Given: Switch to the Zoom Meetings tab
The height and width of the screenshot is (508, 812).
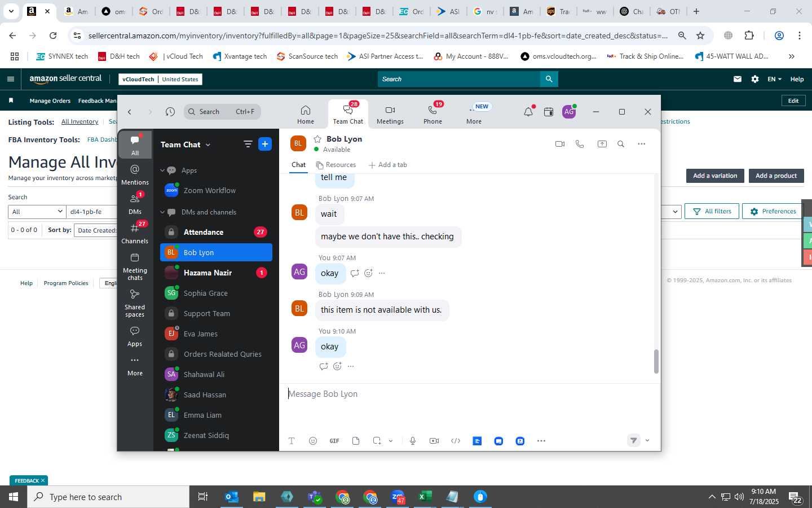Looking at the screenshot, I should 390,115.
